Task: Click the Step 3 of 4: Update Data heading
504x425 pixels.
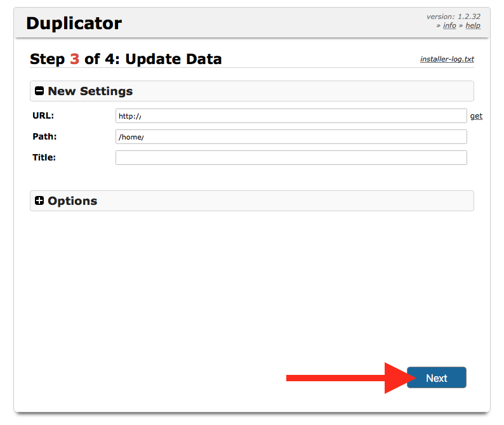Action: point(126,59)
